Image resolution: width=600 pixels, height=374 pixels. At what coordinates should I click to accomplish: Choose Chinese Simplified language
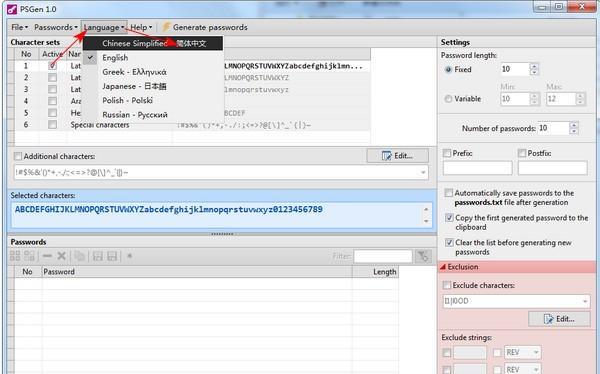(153, 43)
